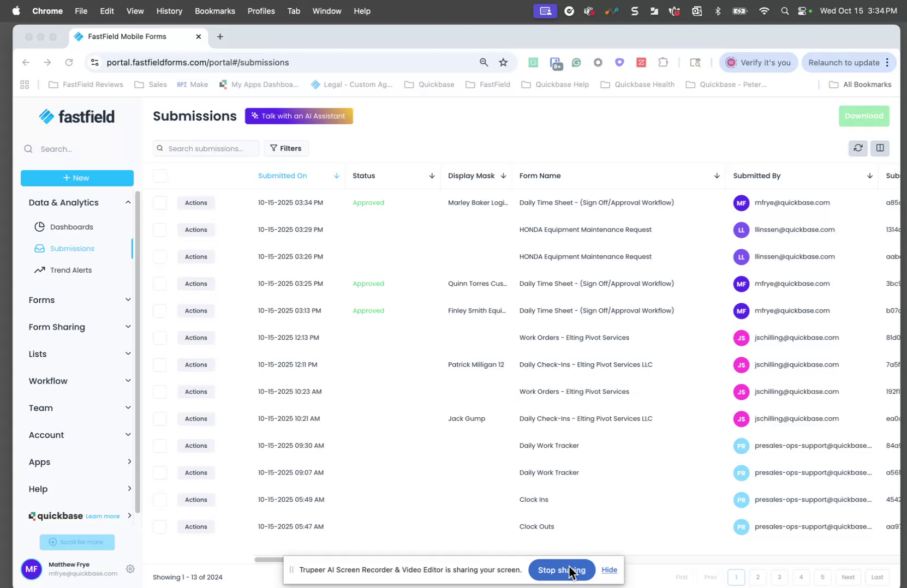Select the FastField Mobile Forms browser tab
Image resolution: width=907 pixels, height=588 pixels.
(127, 37)
